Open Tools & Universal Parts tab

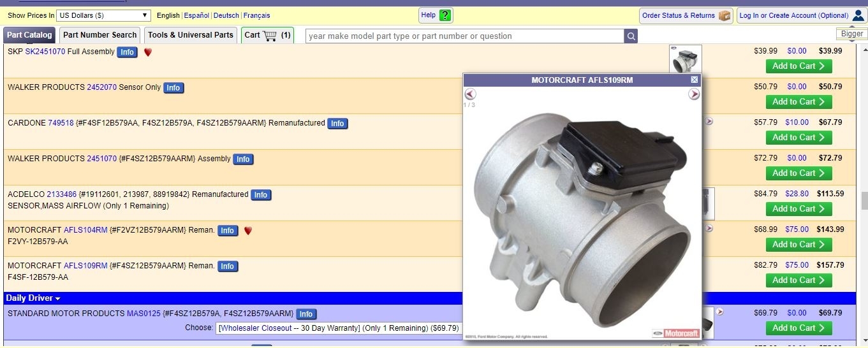coord(191,36)
